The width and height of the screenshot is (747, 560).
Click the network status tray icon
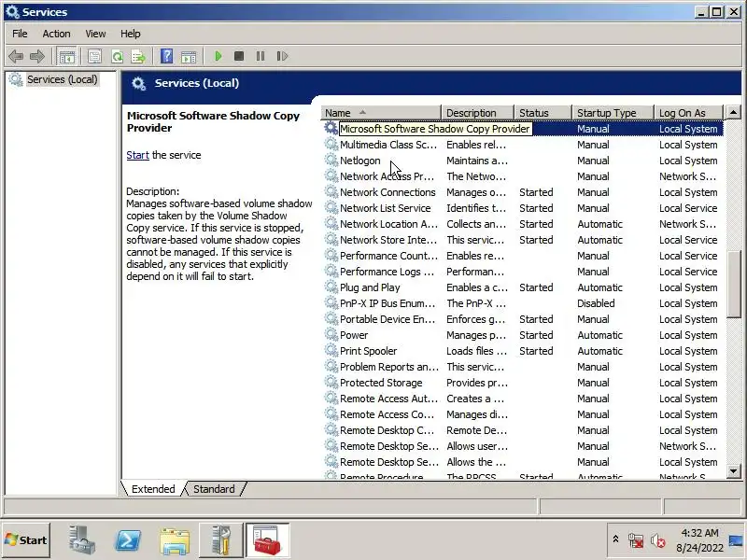636,540
